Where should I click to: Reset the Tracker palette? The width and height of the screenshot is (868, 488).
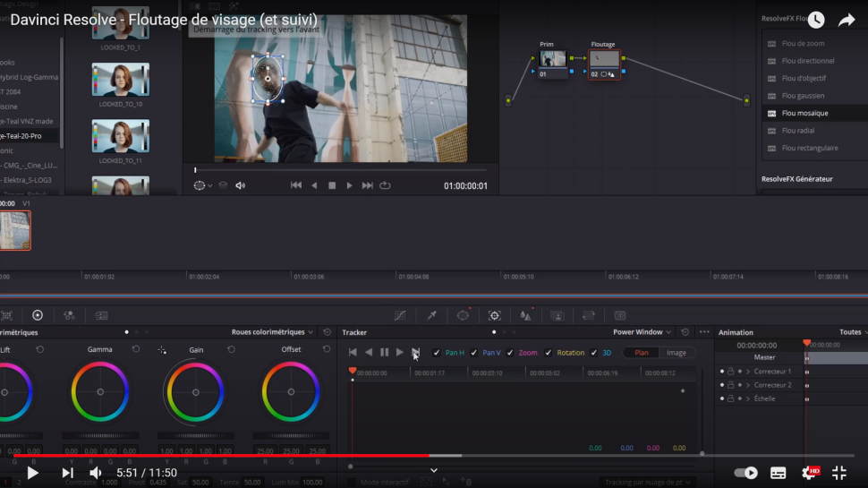coord(685,332)
